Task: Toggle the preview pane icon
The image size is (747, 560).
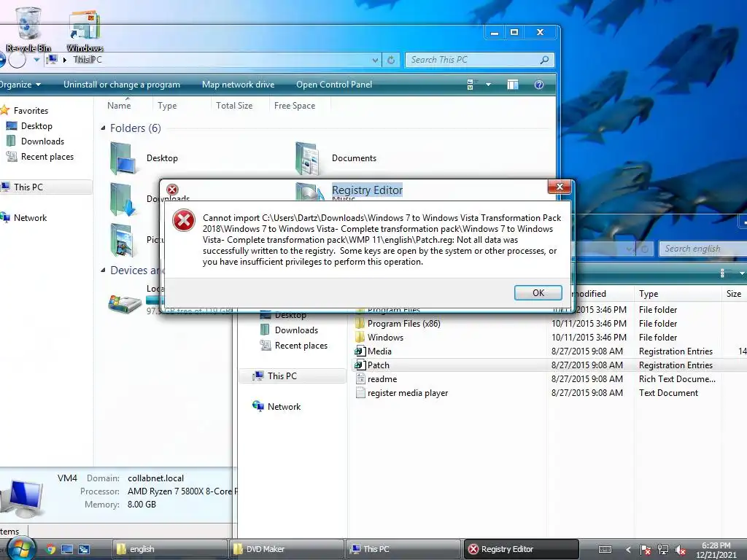Action: click(x=513, y=85)
